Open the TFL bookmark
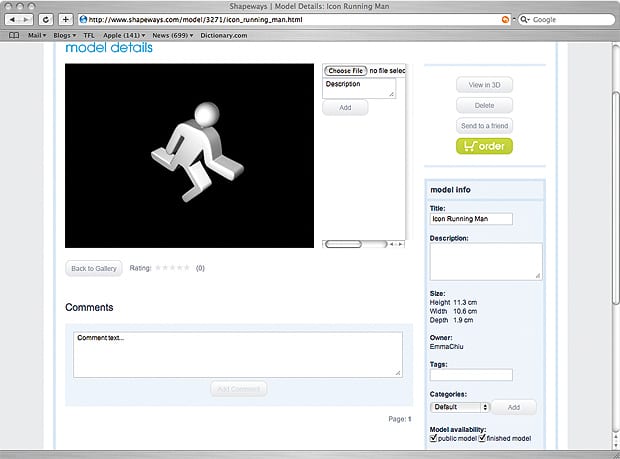Screen dimensions: 620x459 [89, 35]
